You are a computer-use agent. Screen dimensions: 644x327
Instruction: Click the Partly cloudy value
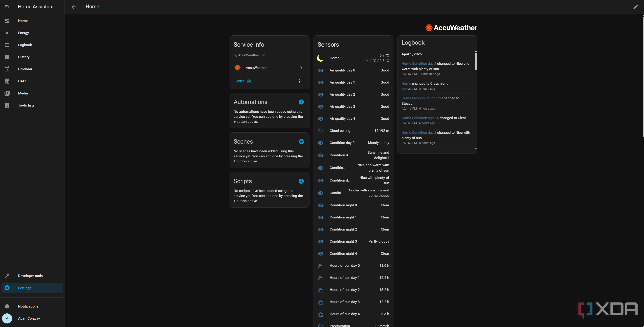[379, 242]
